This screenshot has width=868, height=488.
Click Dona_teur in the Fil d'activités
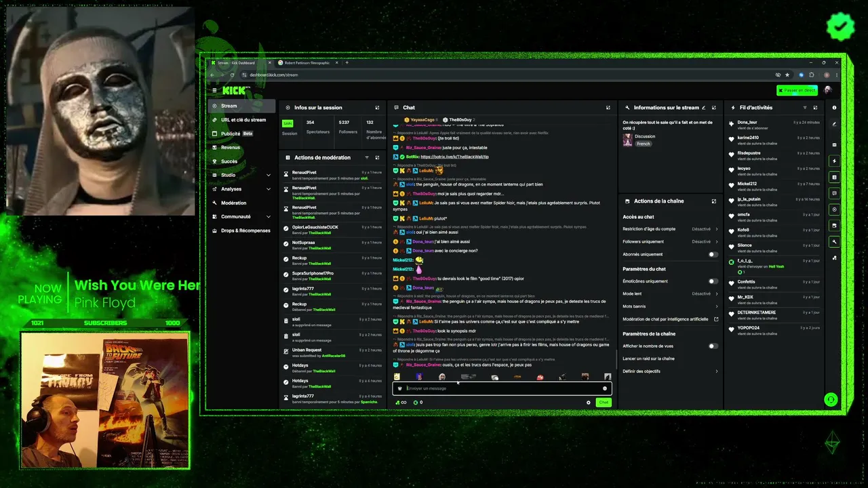tap(747, 123)
